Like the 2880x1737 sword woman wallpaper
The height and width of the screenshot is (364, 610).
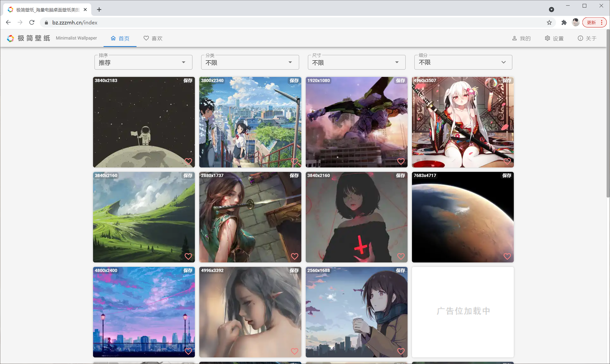tap(294, 256)
